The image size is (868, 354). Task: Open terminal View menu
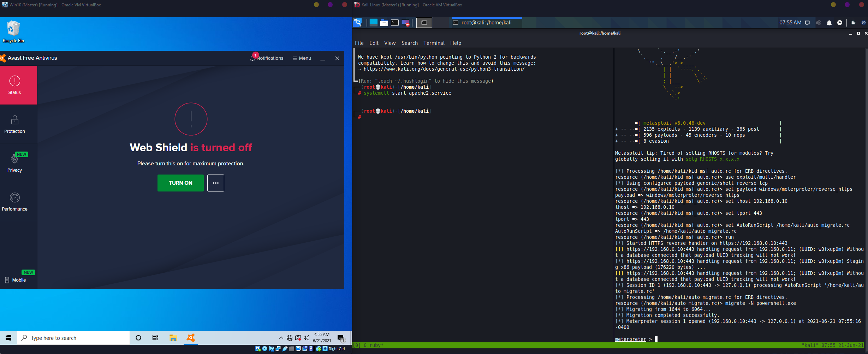390,43
